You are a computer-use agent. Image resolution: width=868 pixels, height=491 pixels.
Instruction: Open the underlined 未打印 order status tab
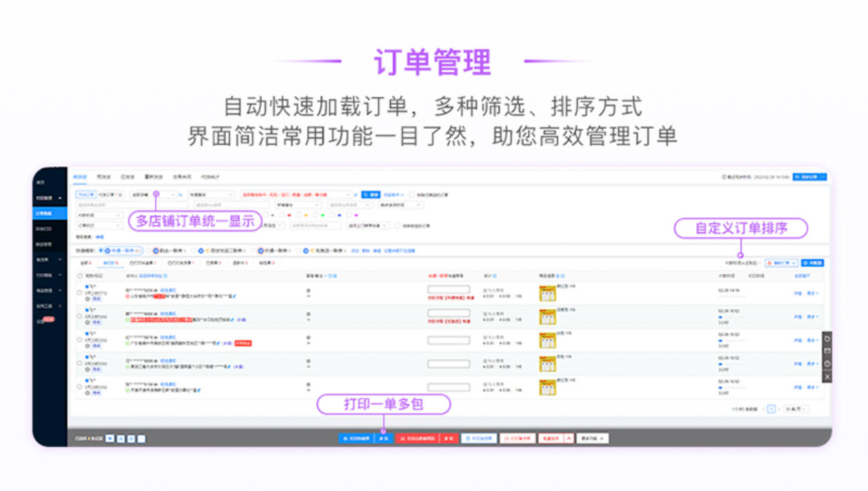point(111,263)
